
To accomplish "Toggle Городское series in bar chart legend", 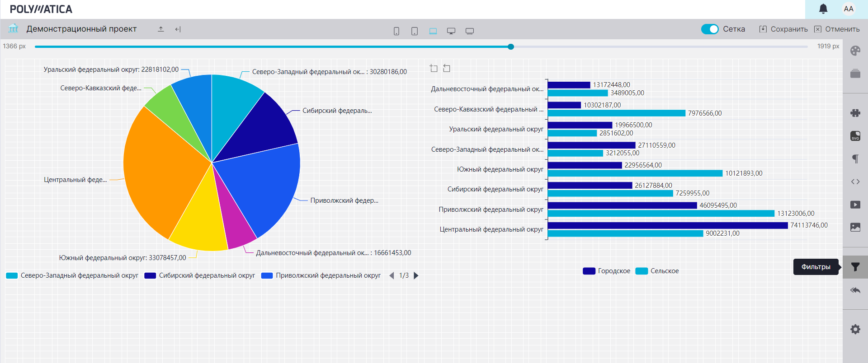I will tap(607, 271).
